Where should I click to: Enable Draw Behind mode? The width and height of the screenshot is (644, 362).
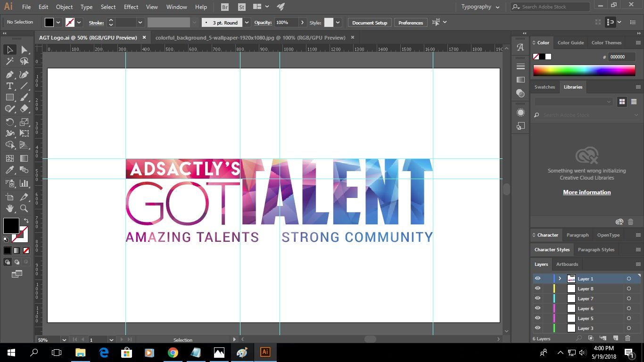pos(17,262)
